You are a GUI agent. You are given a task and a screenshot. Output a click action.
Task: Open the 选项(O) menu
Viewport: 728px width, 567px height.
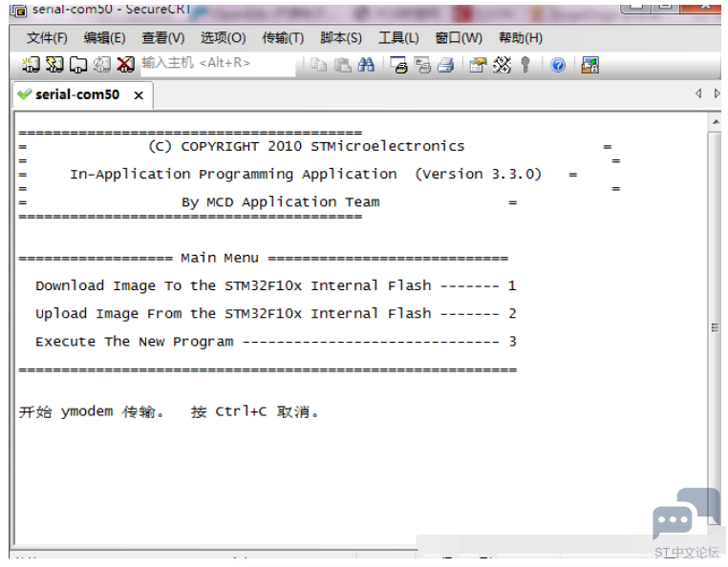pyautogui.click(x=224, y=37)
